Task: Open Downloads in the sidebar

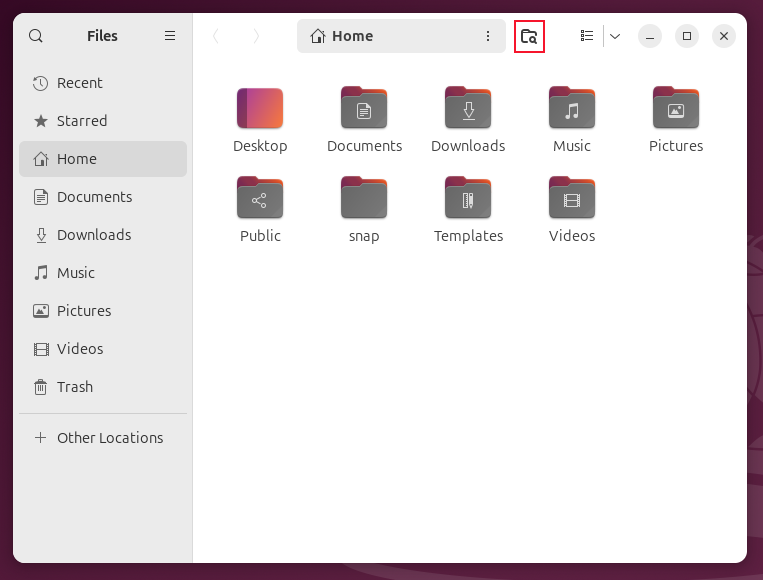Action: point(103,235)
